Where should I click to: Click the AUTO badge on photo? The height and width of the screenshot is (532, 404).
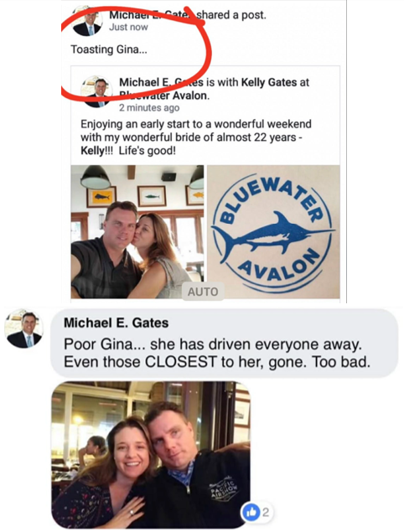203,292
